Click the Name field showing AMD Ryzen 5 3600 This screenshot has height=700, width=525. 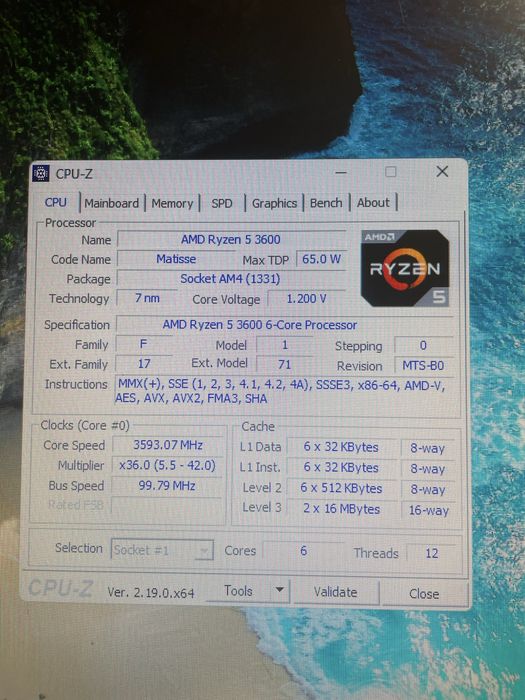click(x=231, y=240)
